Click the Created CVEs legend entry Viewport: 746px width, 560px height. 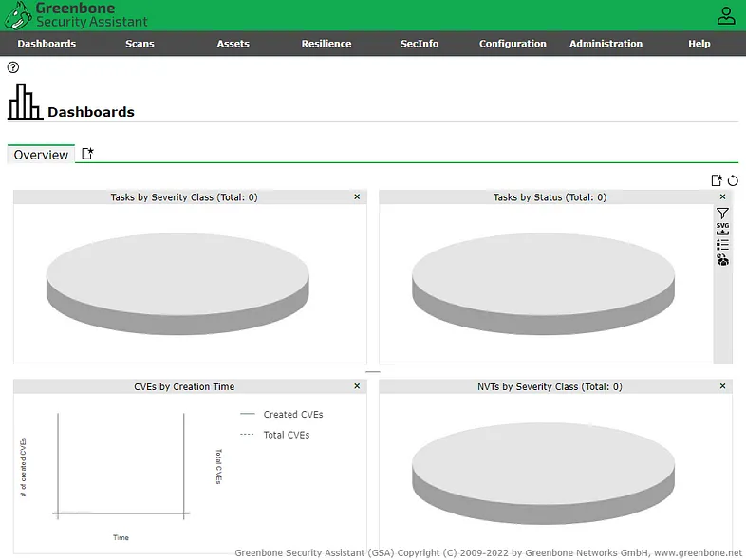tap(281, 415)
